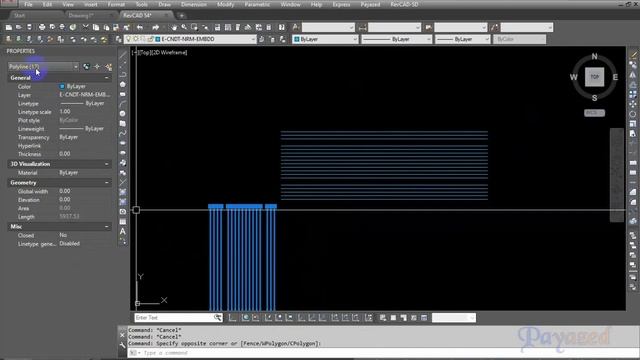Click the Erase tool in Modify toolbar
Image resolution: width=640 pixels, height=360 pixels.
coord(633,55)
